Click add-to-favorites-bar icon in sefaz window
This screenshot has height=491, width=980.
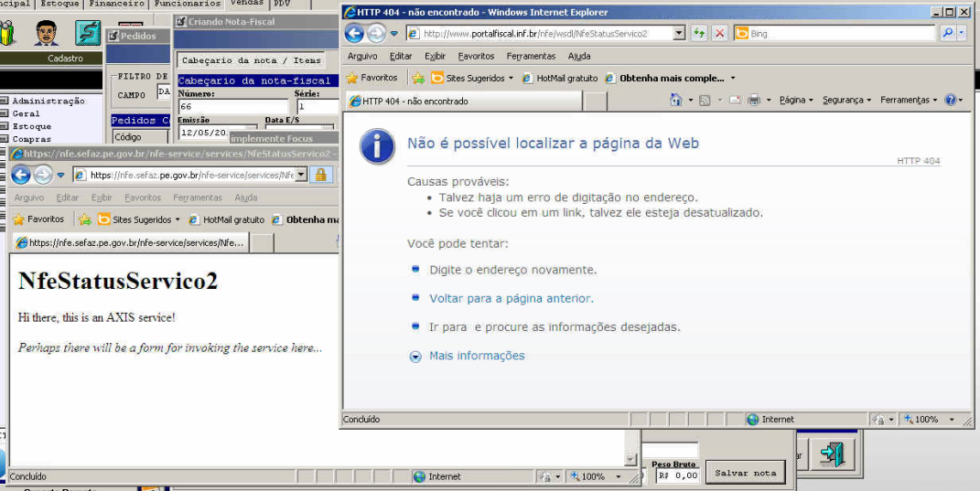tap(85, 219)
